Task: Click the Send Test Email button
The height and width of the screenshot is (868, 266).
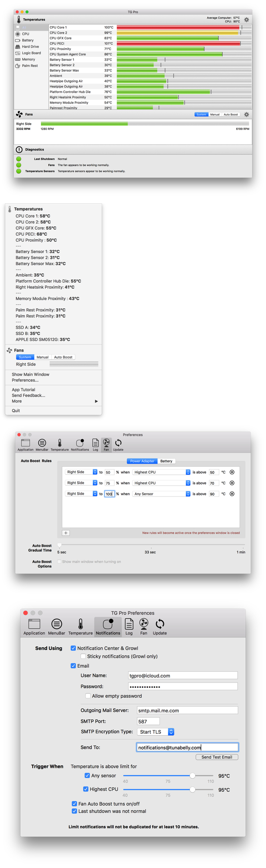Action: pos(217,757)
